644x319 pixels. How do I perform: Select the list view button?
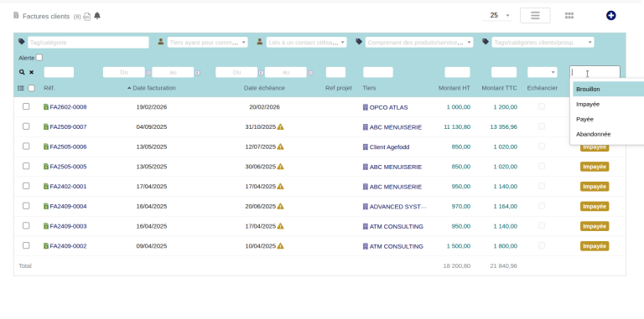tap(535, 16)
